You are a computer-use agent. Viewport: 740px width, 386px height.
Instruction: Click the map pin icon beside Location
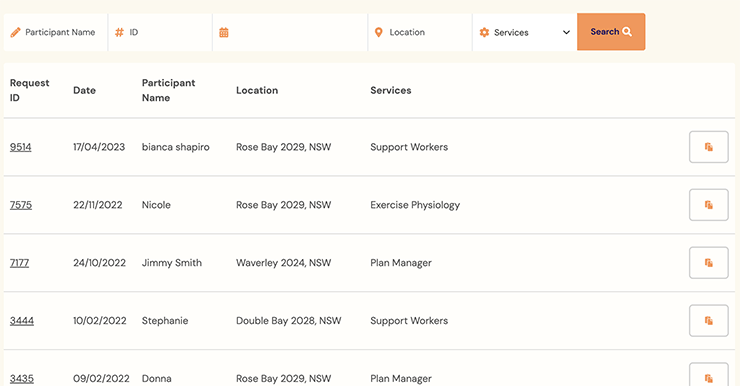tap(378, 32)
